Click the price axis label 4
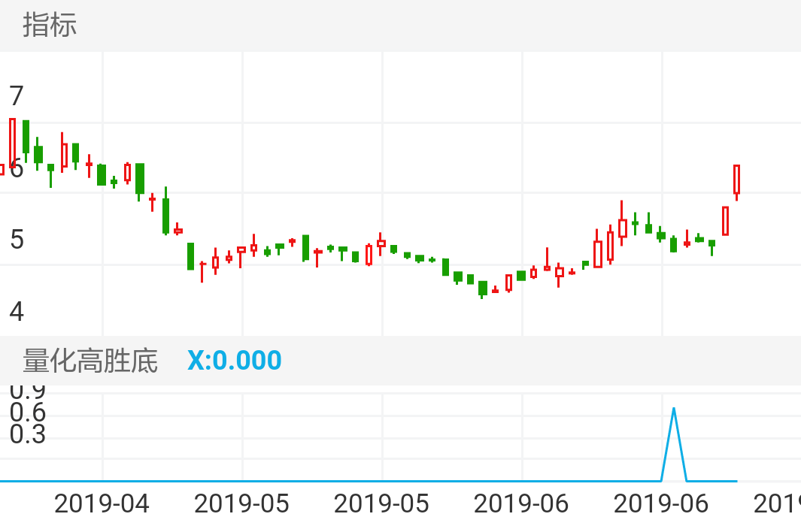This screenshot has height=532, width=801. tap(17, 311)
